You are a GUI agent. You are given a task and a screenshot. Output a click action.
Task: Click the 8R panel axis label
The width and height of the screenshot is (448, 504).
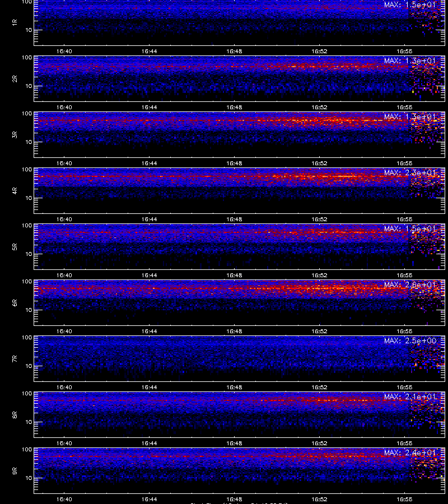(x=15, y=414)
